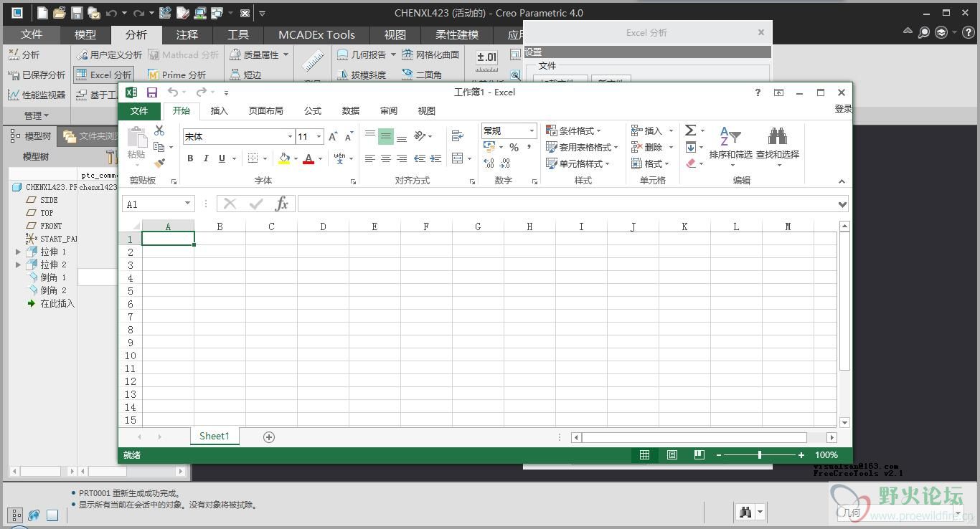Apply the red font color A
980x529 pixels.
point(308,158)
